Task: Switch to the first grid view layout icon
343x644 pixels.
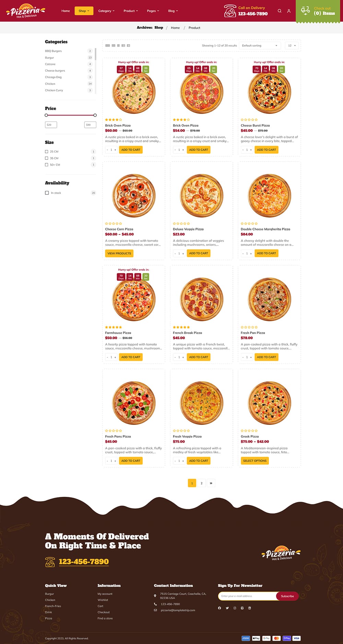Action: pos(108,46)
